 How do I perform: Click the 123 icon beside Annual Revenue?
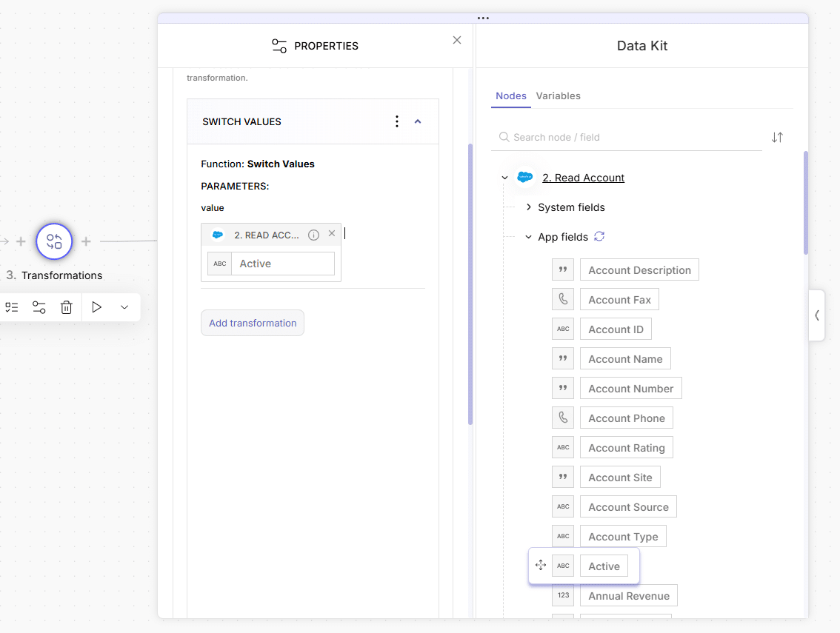coord(563,595)
